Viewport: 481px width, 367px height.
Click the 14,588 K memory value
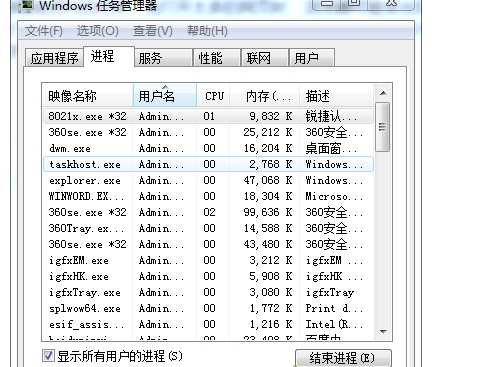(268, 228)
